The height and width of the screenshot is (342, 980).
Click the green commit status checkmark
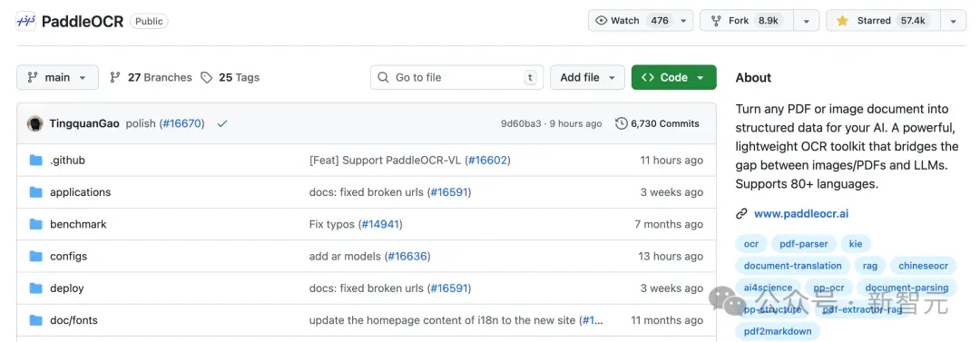[222, 123]
